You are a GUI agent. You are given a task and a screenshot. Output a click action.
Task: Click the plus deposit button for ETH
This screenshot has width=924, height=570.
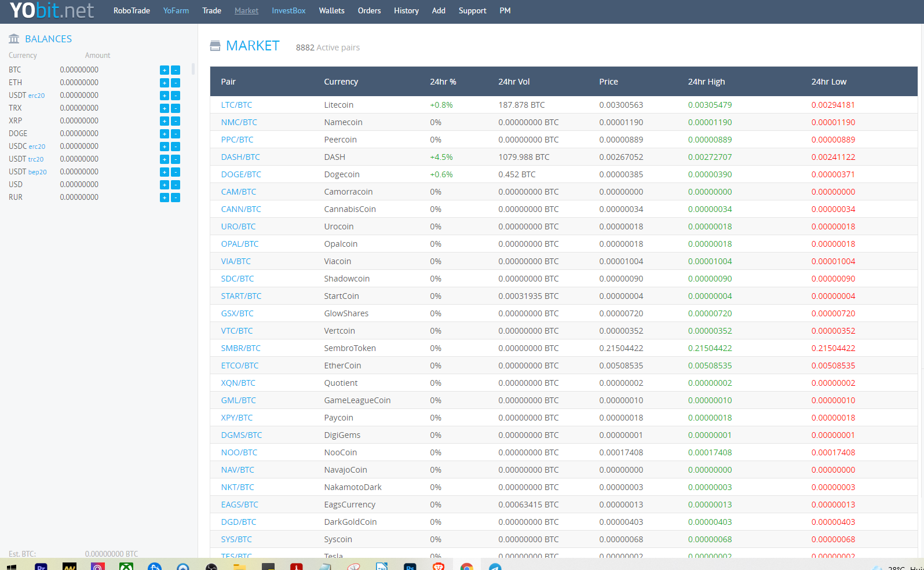165,83
